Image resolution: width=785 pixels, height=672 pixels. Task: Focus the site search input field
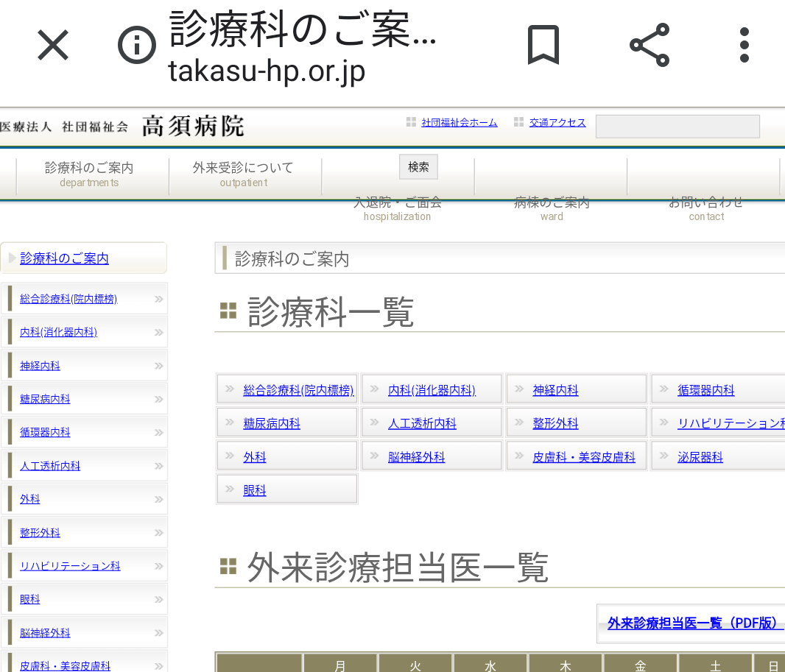click(x=678, y=126)
